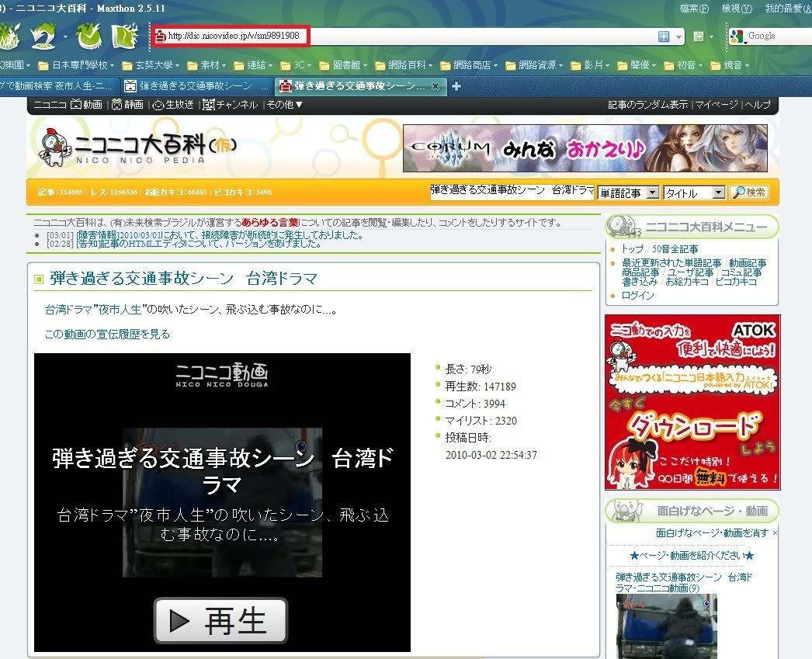
Task: Open 50音全記事 link
Action: pos(675,249)
